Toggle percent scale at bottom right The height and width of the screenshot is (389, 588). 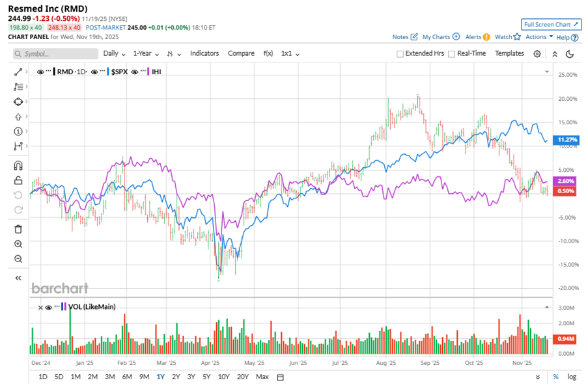[555, 377]
